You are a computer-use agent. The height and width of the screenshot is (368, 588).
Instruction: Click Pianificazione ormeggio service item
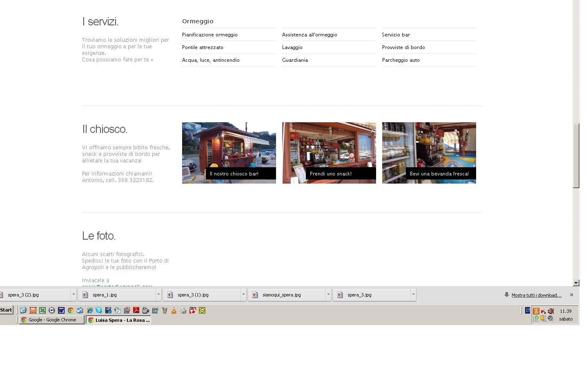pyautogui.click(x=210, y=35)
